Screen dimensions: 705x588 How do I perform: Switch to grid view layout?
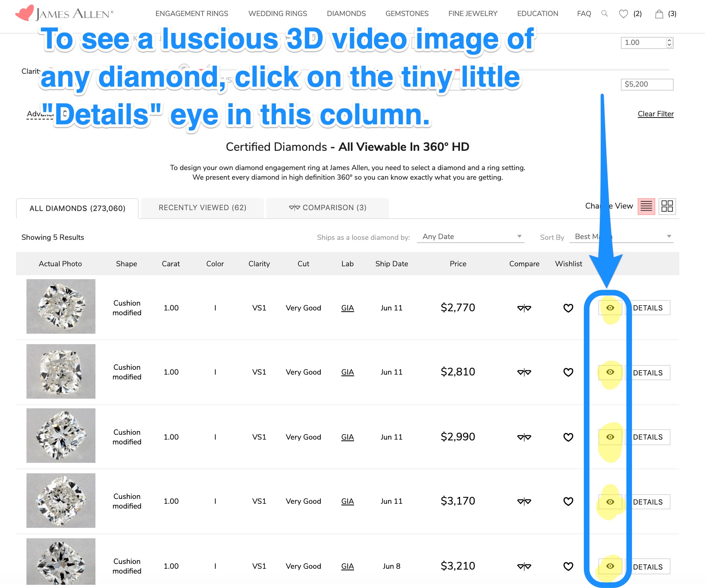point(667,207)
